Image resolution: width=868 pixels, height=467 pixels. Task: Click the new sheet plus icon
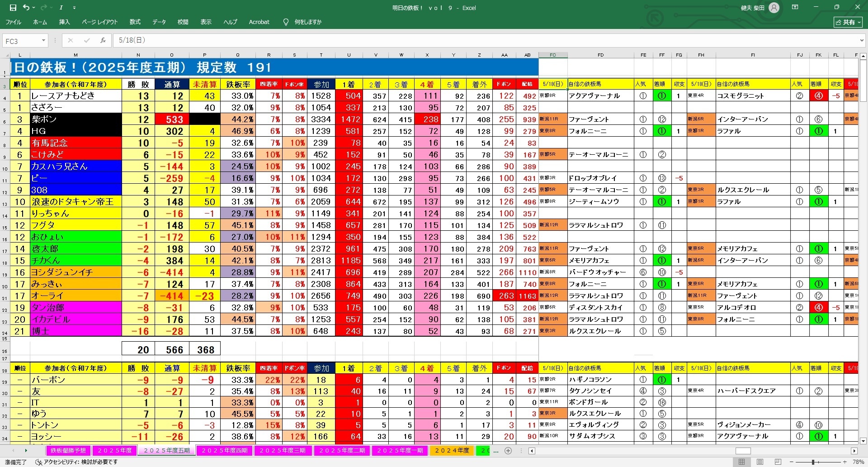click(508, 451)
